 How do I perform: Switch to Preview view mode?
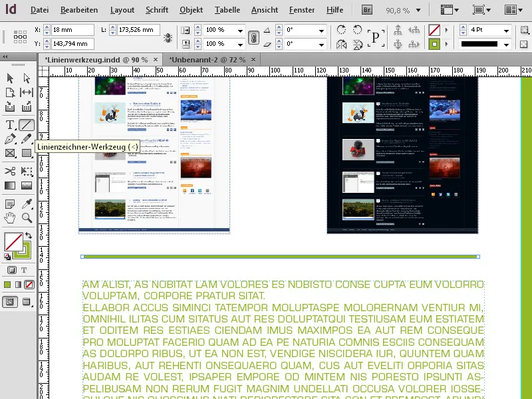[x=27, y=302]
